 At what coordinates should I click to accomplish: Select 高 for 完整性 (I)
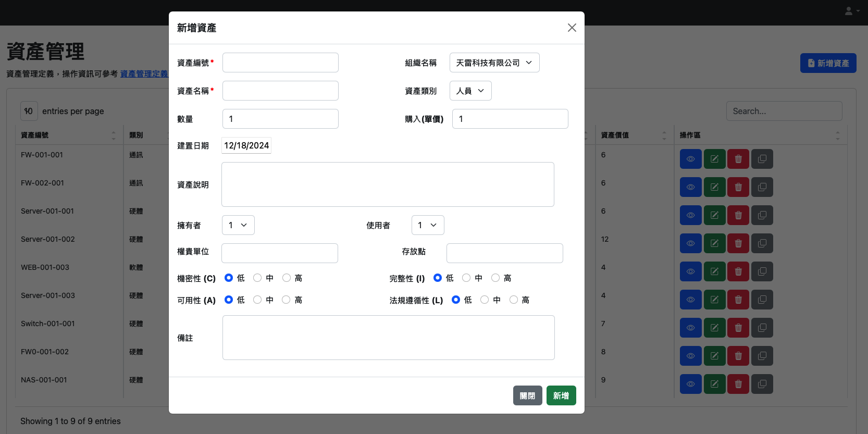(x=495, y=278)
